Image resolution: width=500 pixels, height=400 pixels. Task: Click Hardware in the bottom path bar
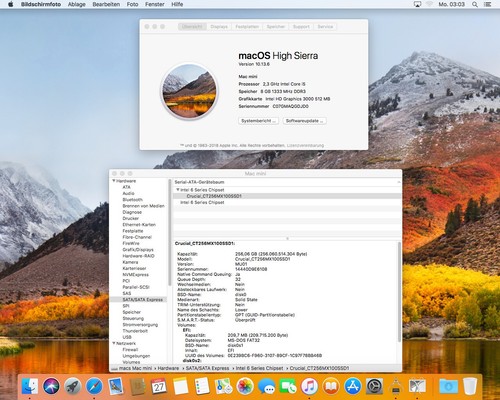click(x=168, y=368)
